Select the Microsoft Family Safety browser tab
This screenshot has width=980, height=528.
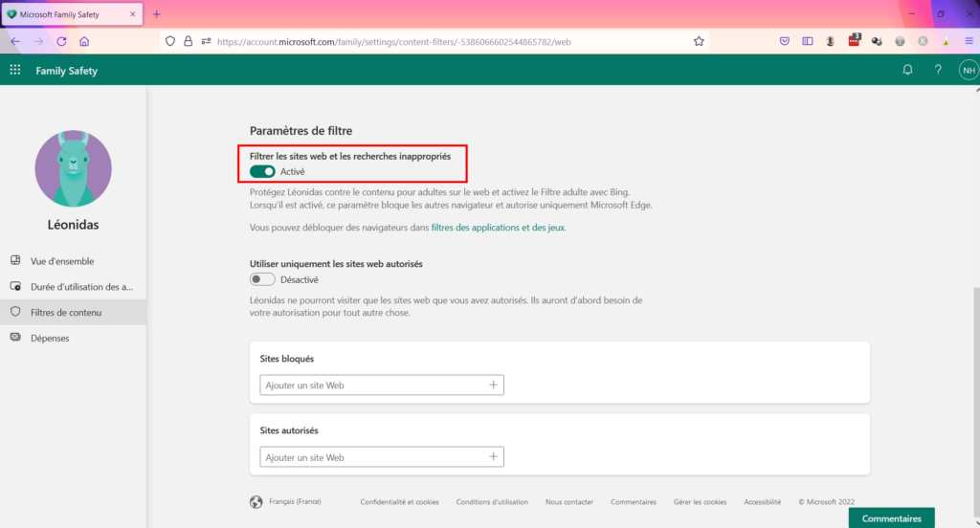72,13
